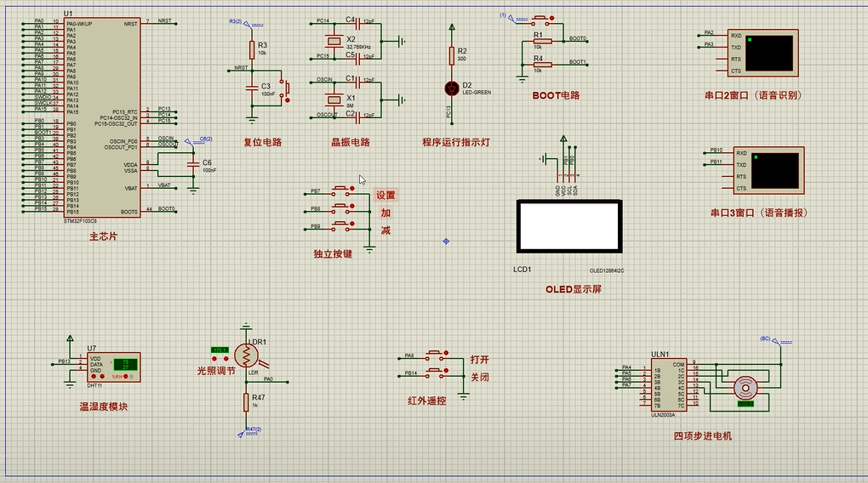The height and width of the screenshot is (483, 868).
Task: Select the DHT11 sensor module U7
Action: coord(114,365)
